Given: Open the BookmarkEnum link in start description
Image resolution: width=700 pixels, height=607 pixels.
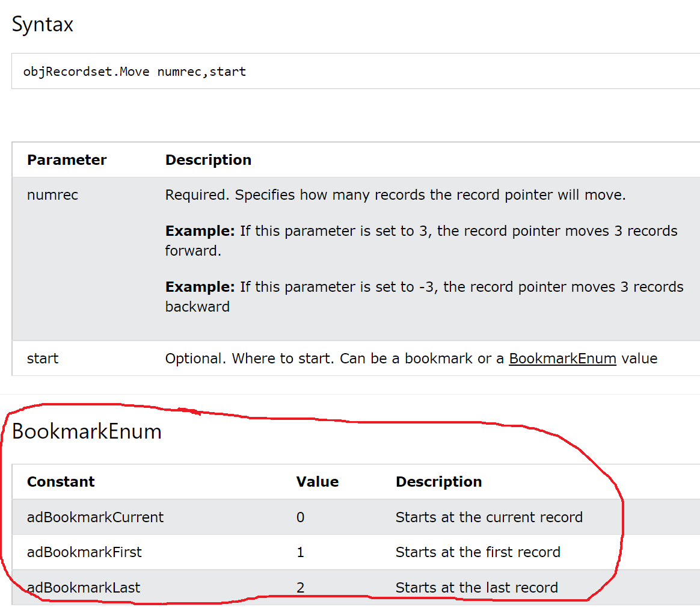Looking at the screenshot, I should (562, 359).
